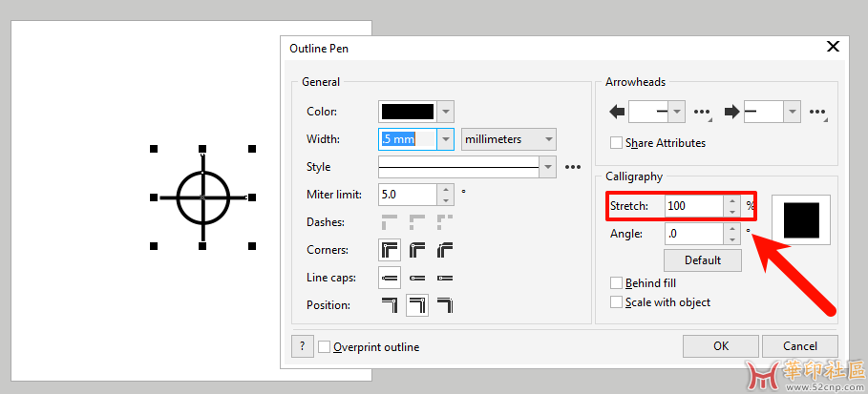This screenshot has height=394, width=868.
Task: Set outline position to inside
Action: (x=444, y=305)
